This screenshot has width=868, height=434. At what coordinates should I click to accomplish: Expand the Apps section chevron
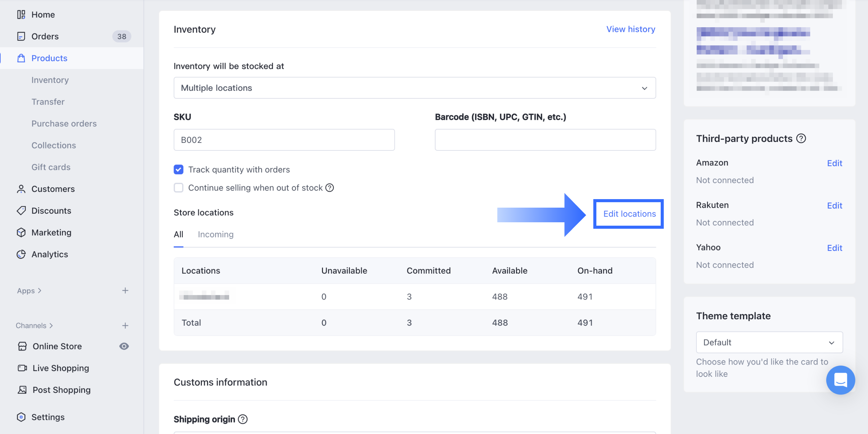pos(40,291)
